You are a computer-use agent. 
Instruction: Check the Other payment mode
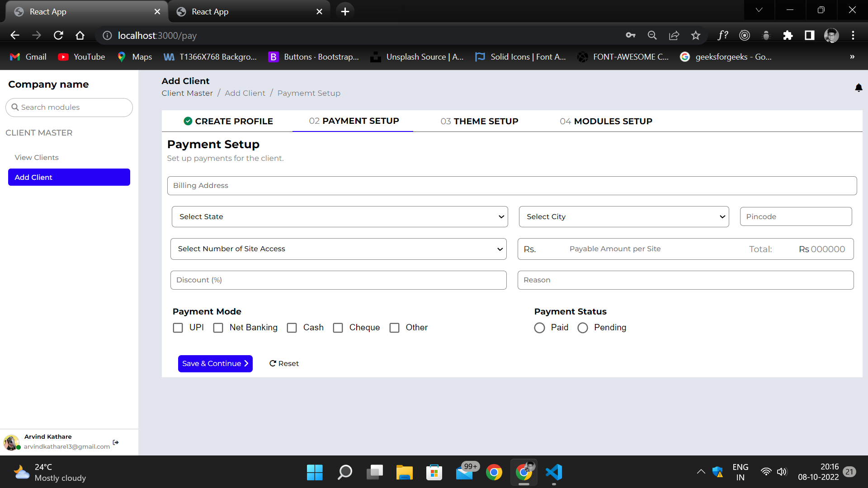(x=395, y=328)
